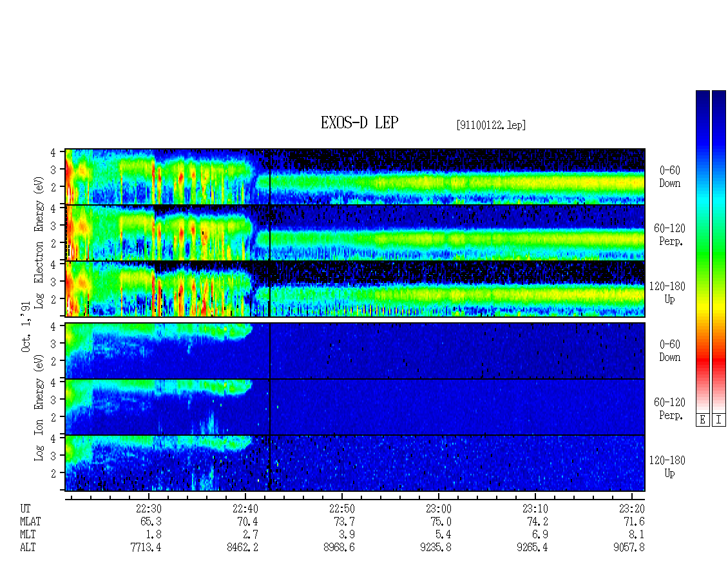
Task: Click the 23:20 time tick label
Action: click(x=631, y=509)
